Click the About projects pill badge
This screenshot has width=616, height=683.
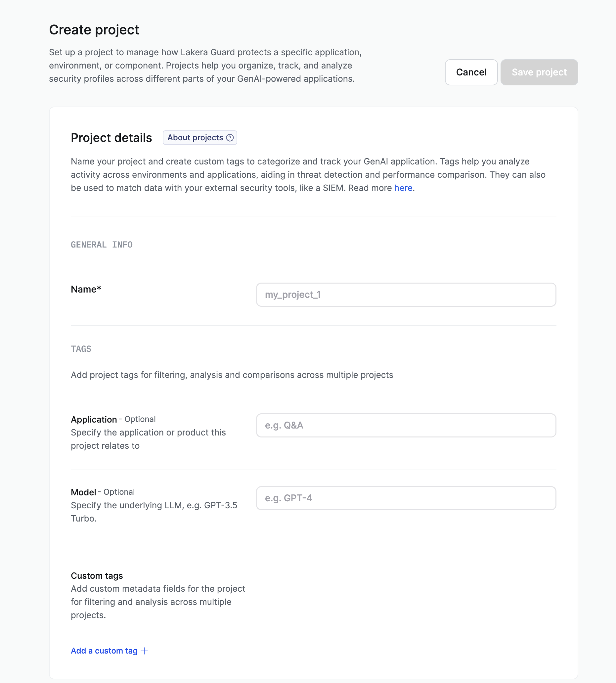point(199,137)
